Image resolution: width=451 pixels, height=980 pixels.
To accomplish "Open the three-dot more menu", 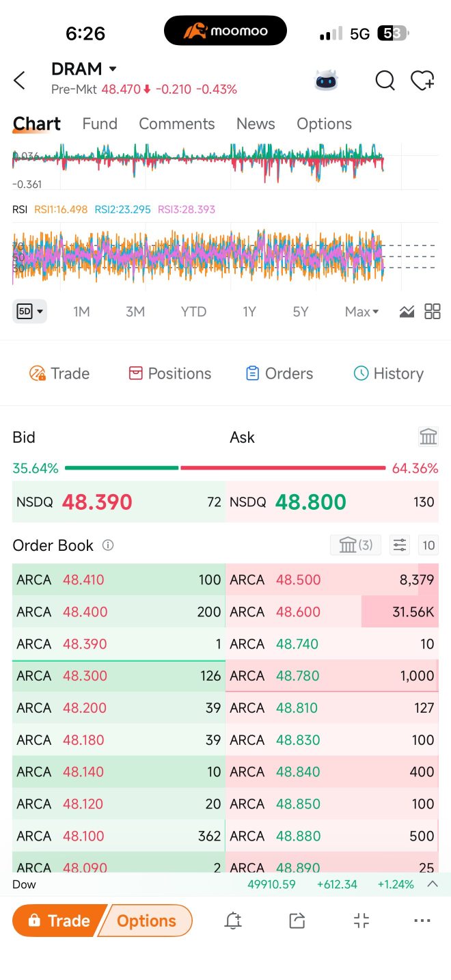I will (422, 921).
